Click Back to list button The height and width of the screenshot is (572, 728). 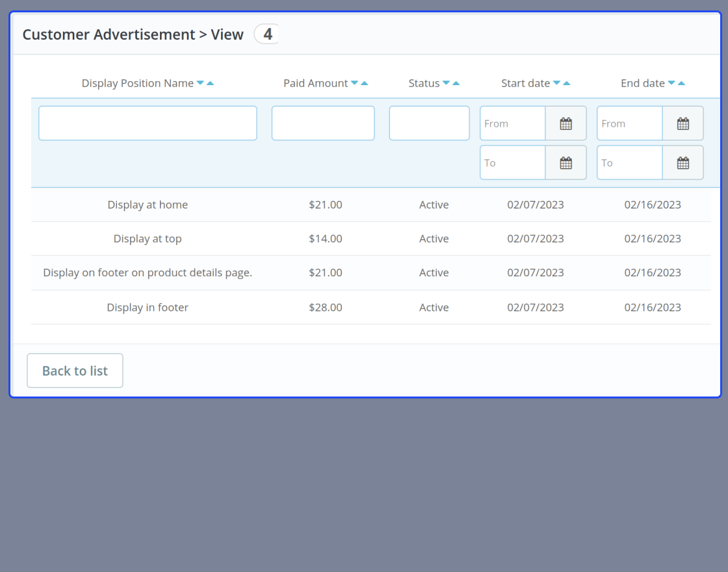pos(75,370)
